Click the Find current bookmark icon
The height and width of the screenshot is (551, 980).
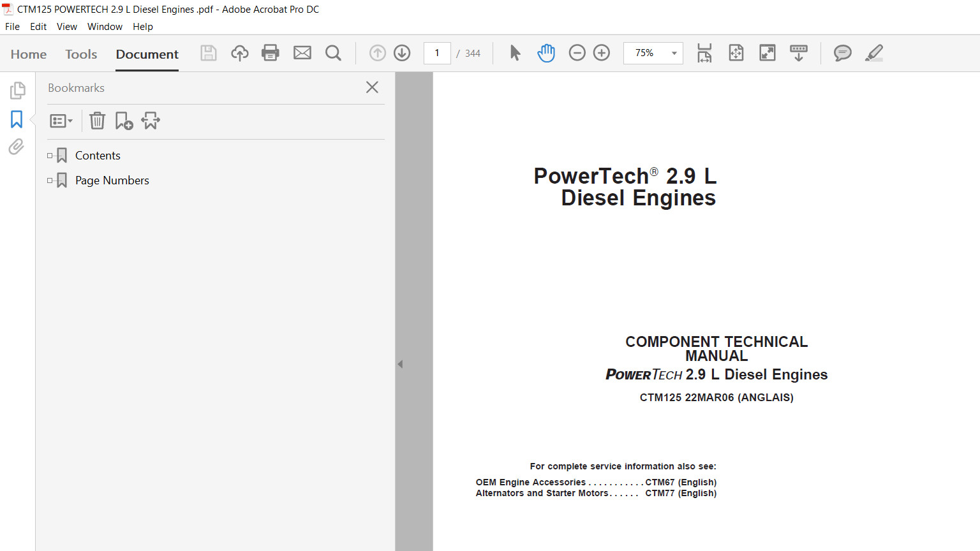[x=151, y=121]
